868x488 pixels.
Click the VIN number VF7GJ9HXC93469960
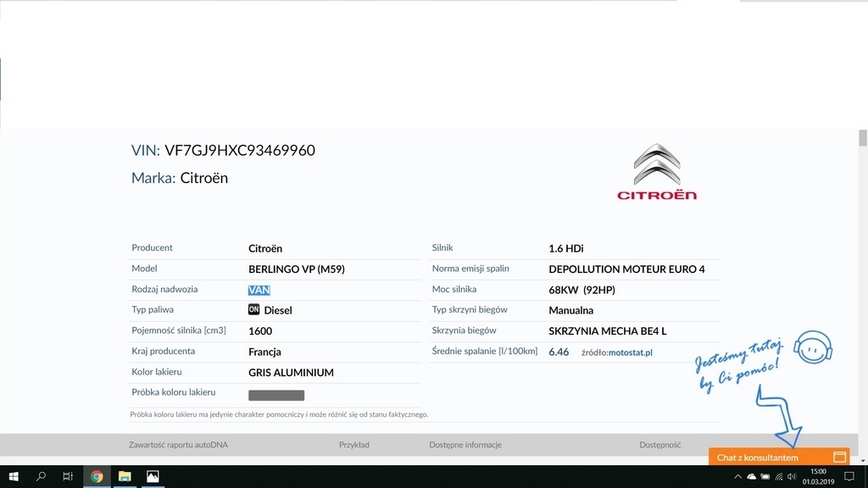pos(240,151)
